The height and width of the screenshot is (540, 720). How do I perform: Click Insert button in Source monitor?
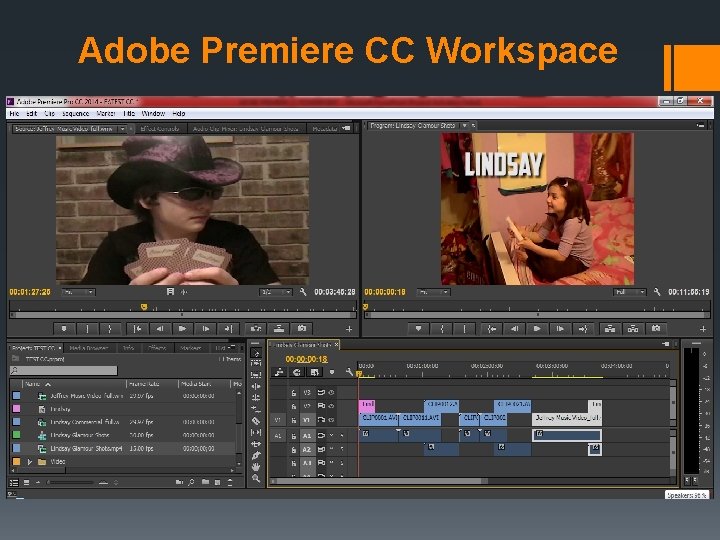tap(256, 328)
